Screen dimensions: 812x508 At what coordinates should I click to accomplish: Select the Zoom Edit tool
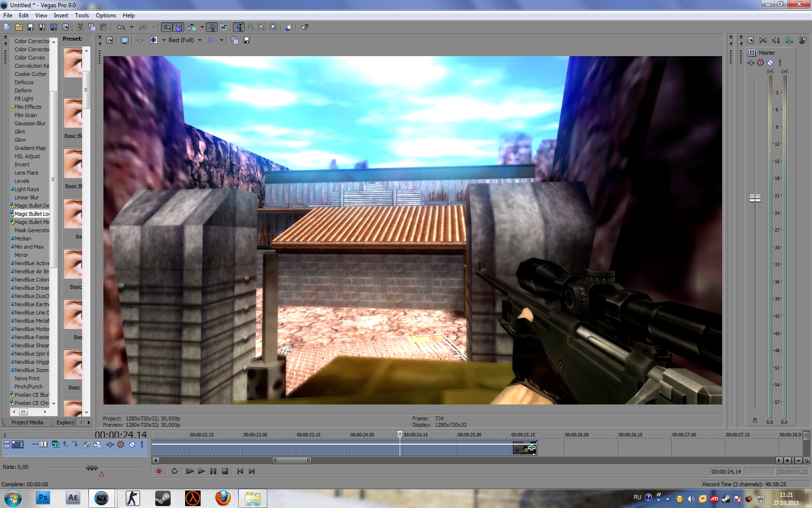(x=274, y=27)
